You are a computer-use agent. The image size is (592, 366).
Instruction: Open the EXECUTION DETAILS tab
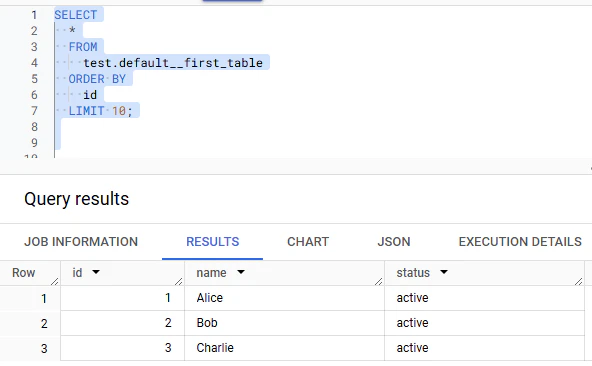(520, 242)
